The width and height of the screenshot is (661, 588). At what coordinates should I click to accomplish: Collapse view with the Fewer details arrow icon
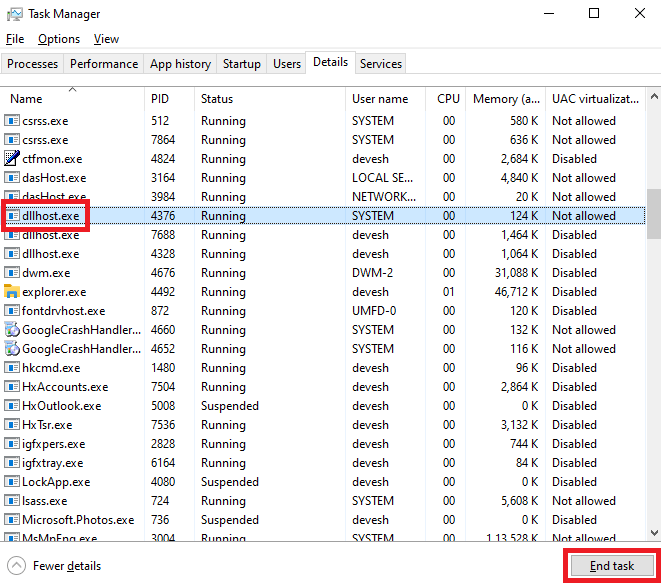16,566
